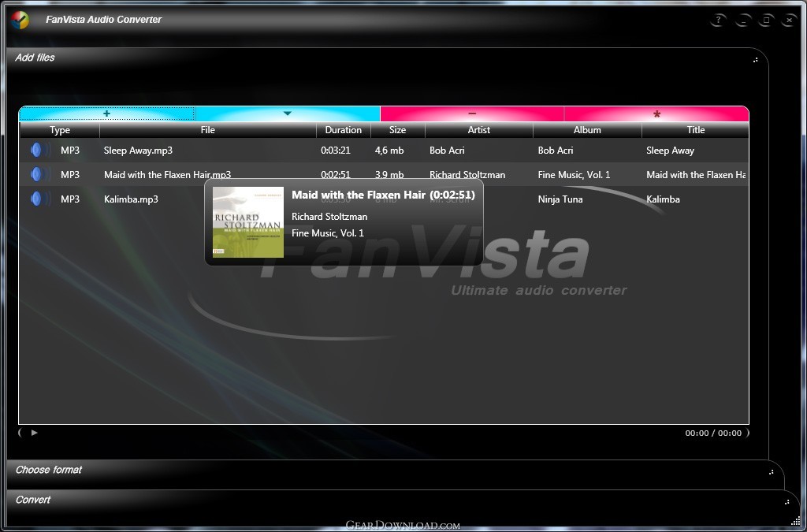This screenshot has width=807, height=532.
Task: Open the help question mark icon
Action: pos(717,20)
